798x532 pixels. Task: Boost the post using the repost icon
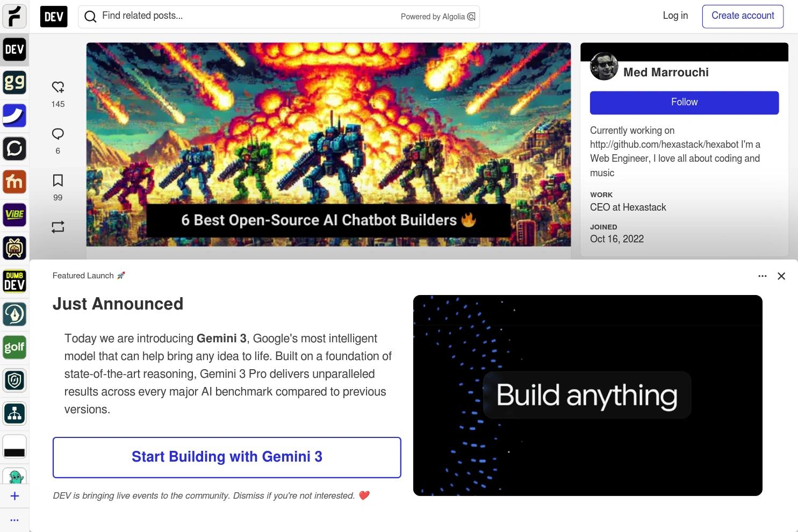57,227
